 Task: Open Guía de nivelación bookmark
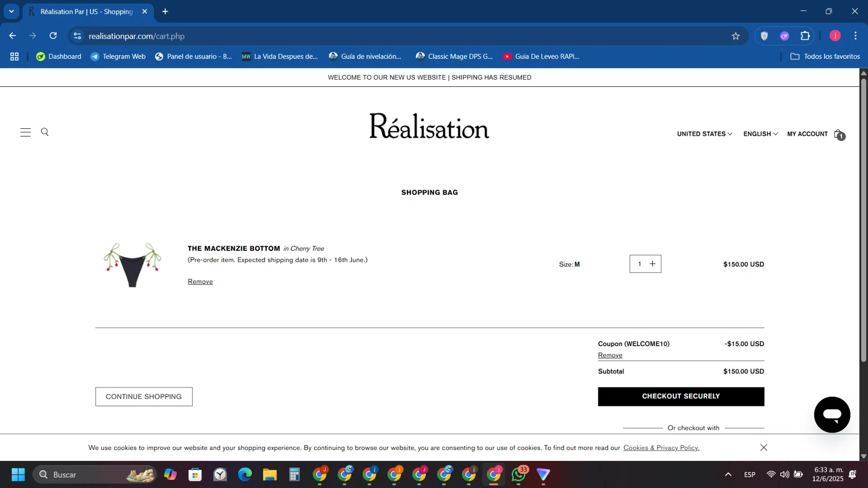[365, 57]
